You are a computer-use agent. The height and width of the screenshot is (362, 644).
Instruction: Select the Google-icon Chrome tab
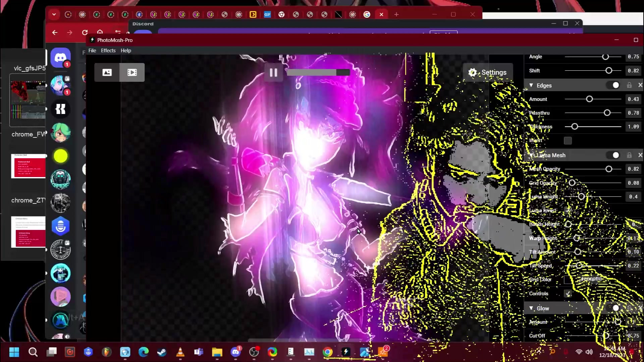pyautogui.click(x=367, y=14)
